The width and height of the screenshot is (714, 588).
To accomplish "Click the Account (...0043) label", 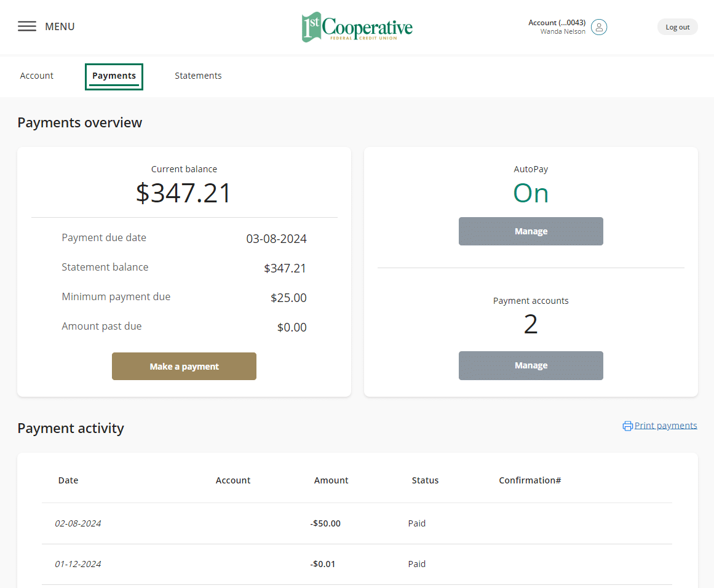I will coord(557,23).
